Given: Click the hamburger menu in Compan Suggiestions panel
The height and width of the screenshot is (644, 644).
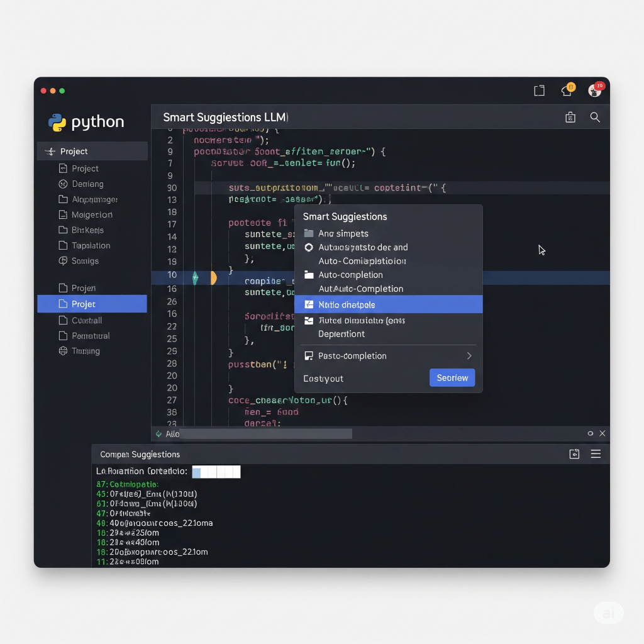Looking at the screenshot, I should (596, 454).
